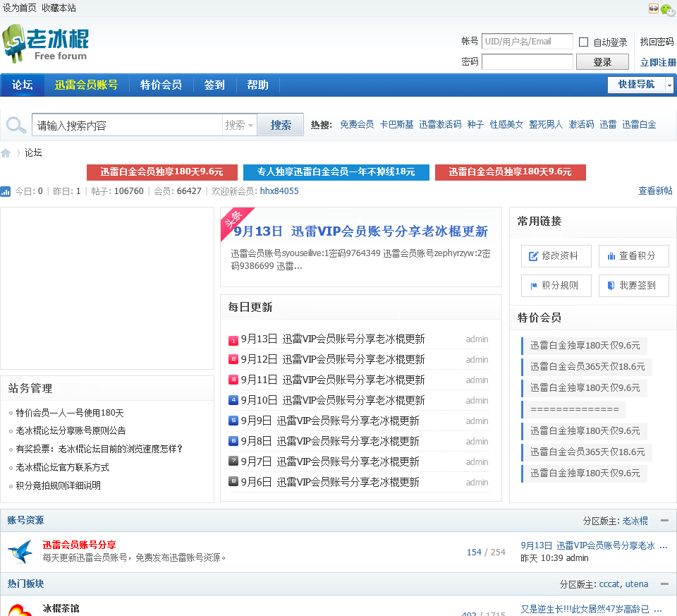Open 特价会员一人一号使用180天 notice

[70, 413]
